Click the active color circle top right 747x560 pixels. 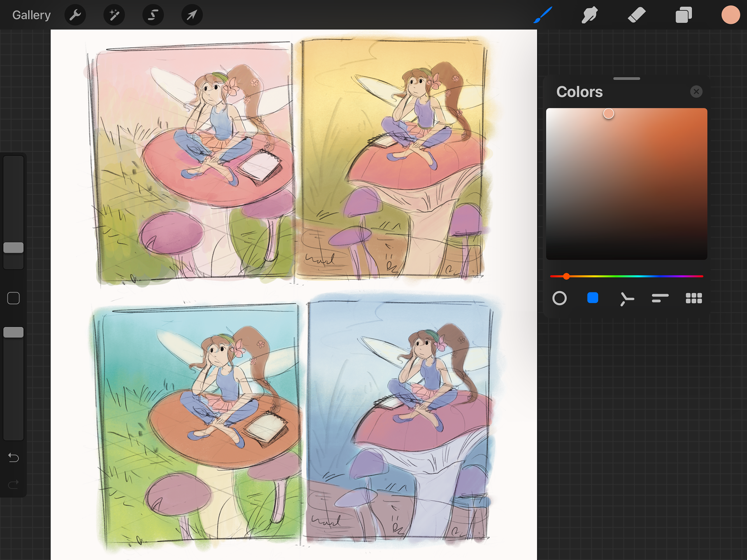click(730, 15)
